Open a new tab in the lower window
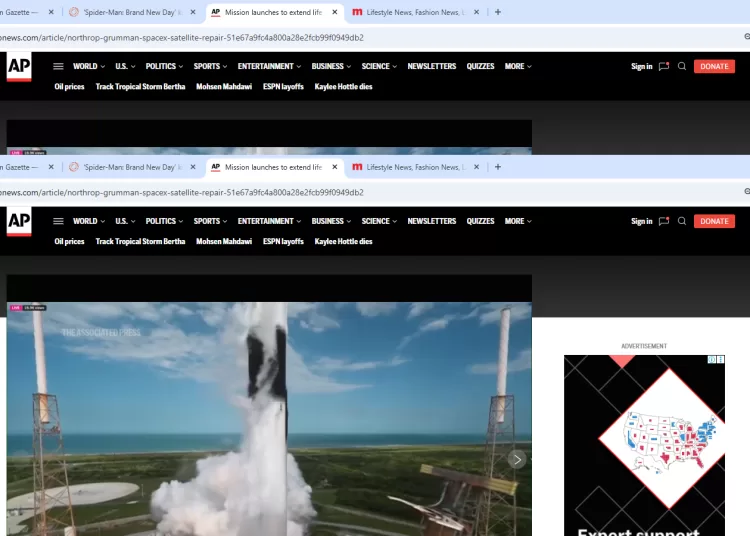This screenshot has height=536, width=750. tap(498, 167)
